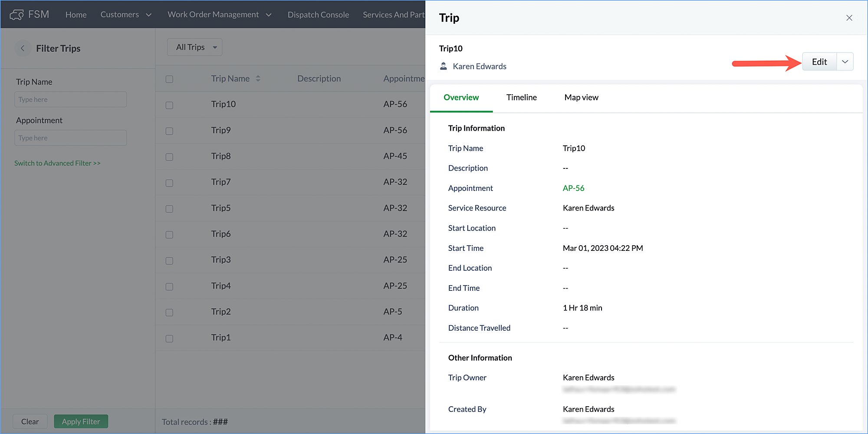The height and width of the screenshot is (434, 868).
Task: Switch to the Timeline tab
Action: pyautogui.click(x=521, y=98)
